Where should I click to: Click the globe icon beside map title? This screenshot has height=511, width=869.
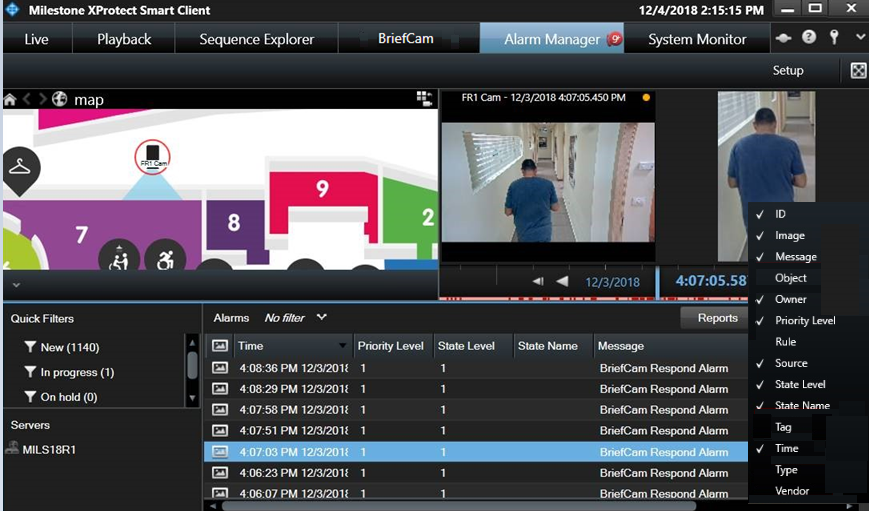(x=59, y=99)
